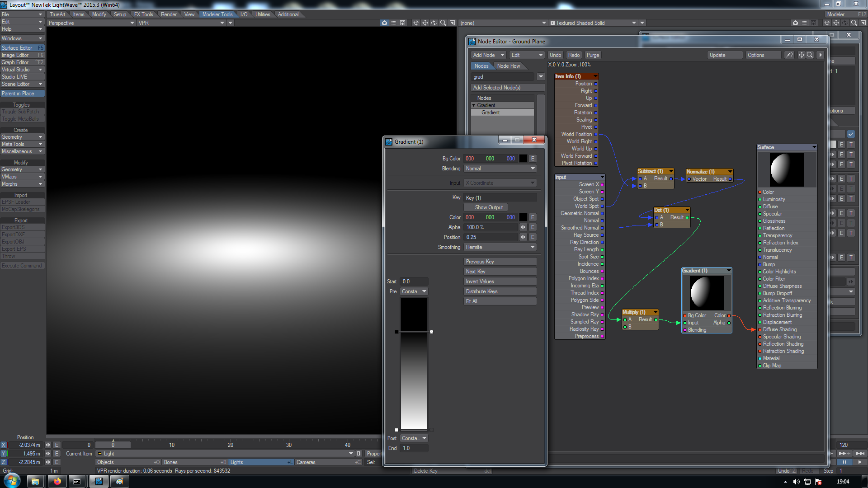Click the Invert Values button
Image resolution: width=868 pixels, height=488 pixels.
[500, 282]
